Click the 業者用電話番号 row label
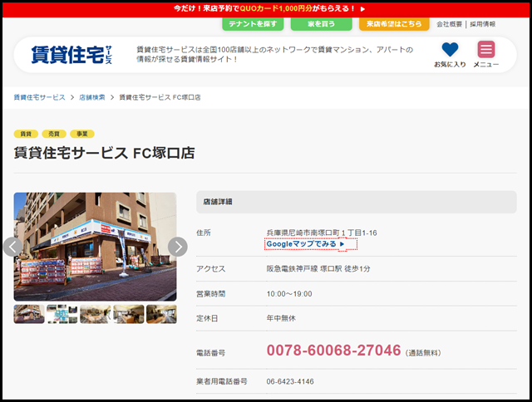The width and height of the screenshot is (532, 402). (222, 382)
